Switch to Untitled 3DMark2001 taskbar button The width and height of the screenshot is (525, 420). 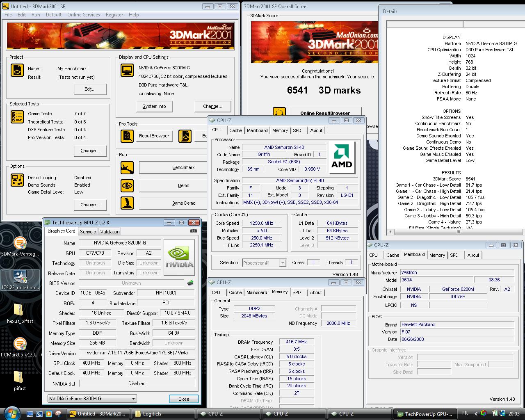tap(98, 413)
